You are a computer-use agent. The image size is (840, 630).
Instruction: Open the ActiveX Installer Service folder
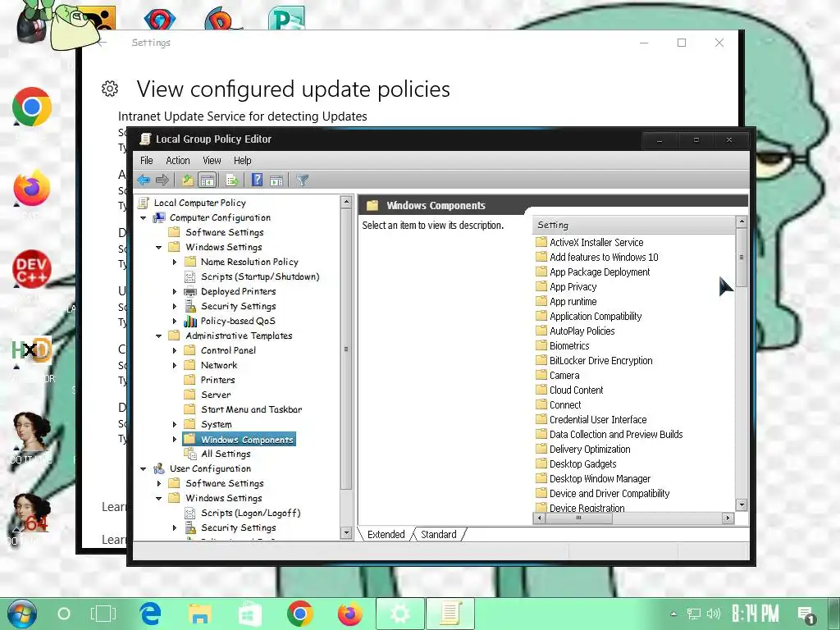(596, 242)
